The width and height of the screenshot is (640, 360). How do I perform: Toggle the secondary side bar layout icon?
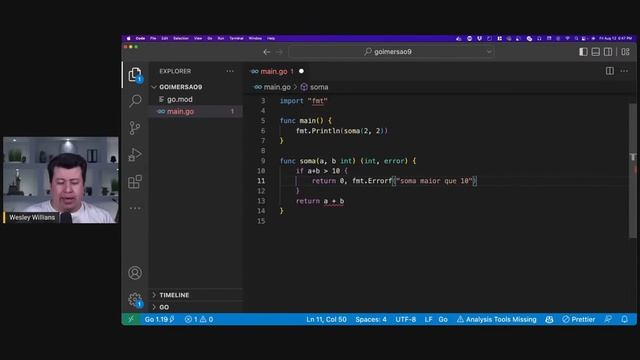[x=608, y=52]
